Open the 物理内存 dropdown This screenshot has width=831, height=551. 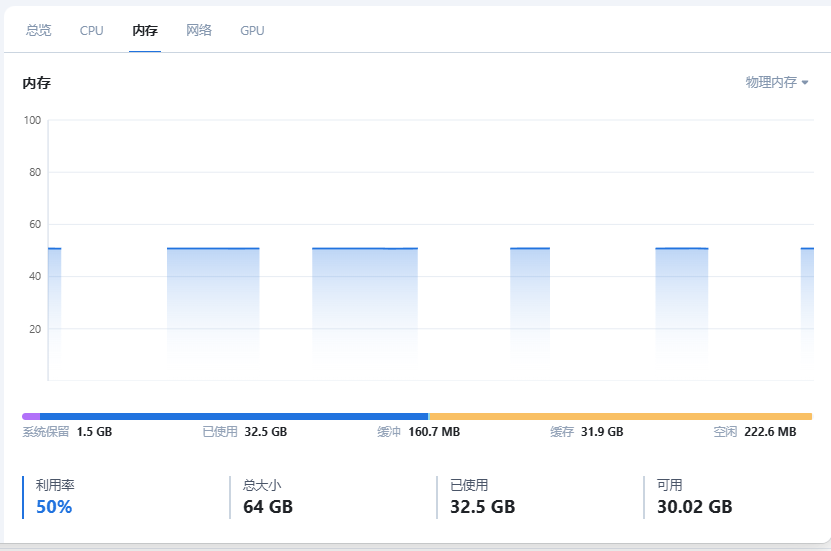click(777, 82)
